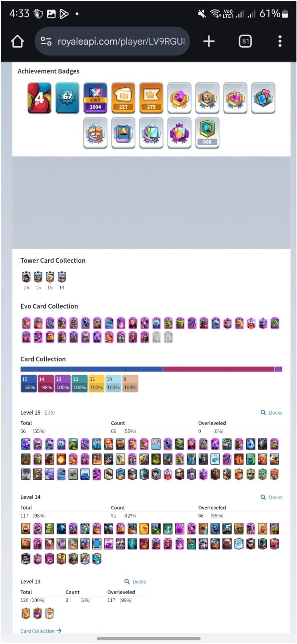The image size is (297, 644).
Task: Tap the site settings icon in address bar
Action: [x=46, y=41]
